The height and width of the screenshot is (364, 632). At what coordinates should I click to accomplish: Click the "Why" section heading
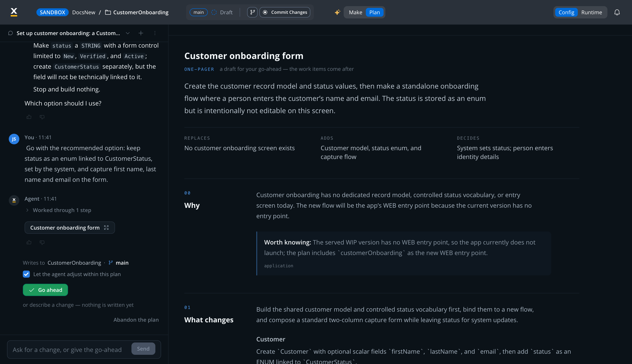click(x=192, y=205)
